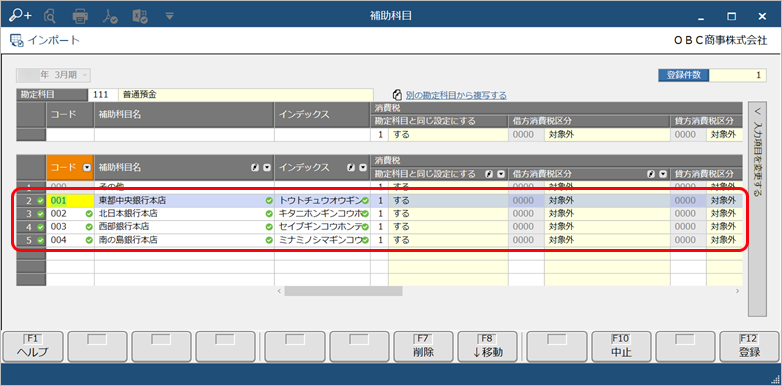Click the pencil edit icon in インデックス header
This screenshot has width=782, height=386.
click(x=351, y=168)
